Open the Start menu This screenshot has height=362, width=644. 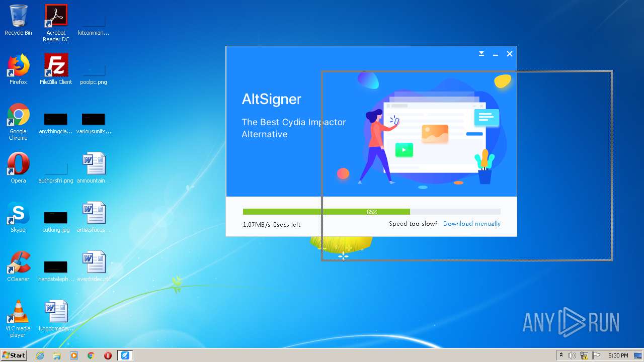14,355
